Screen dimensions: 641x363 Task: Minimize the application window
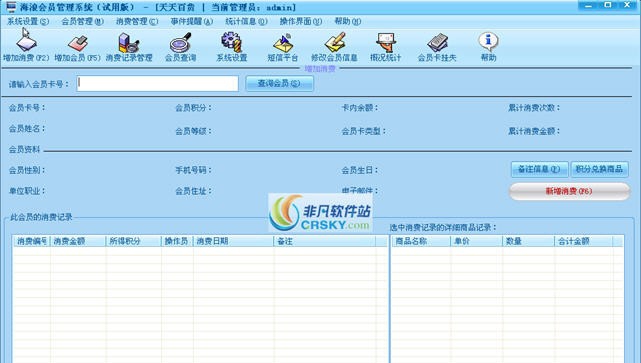(x=589, y=5)
